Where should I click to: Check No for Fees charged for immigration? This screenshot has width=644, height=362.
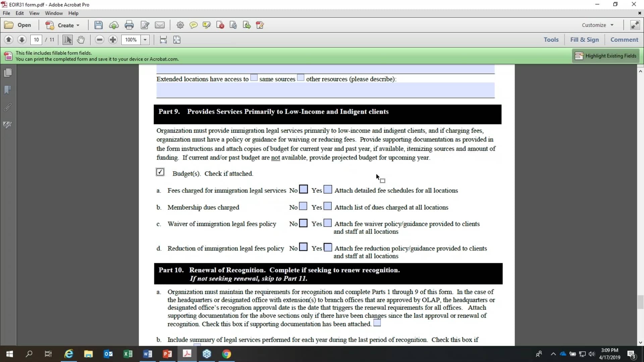pyautogui.click(x=303, y=189)
